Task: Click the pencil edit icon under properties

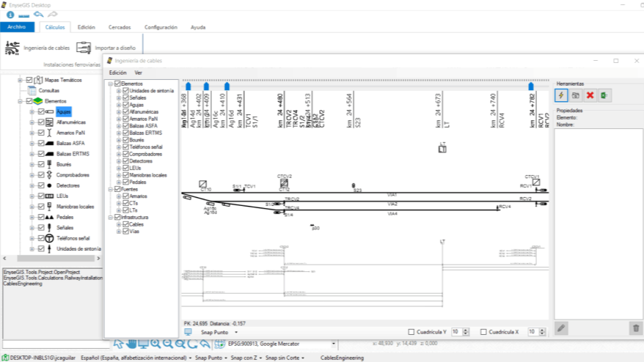Action: coord(561,328)
